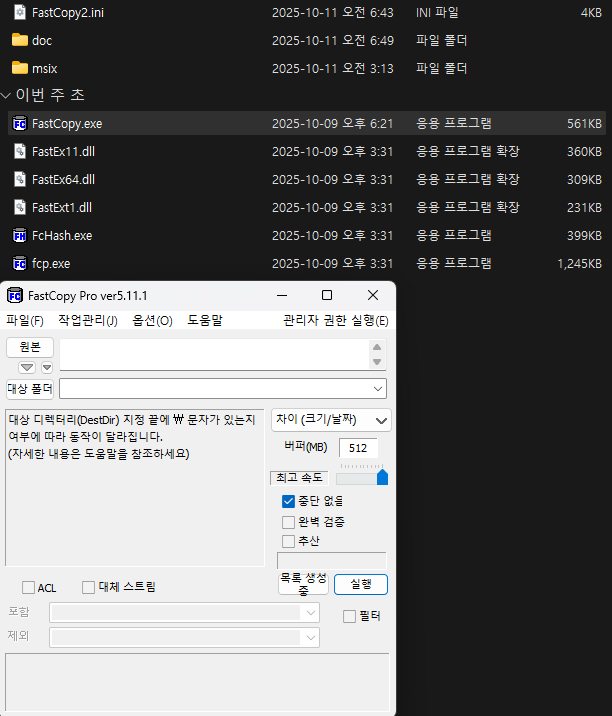
Task: Select FastEx11.dll file name in Explorer
Action: click(63, 152)
